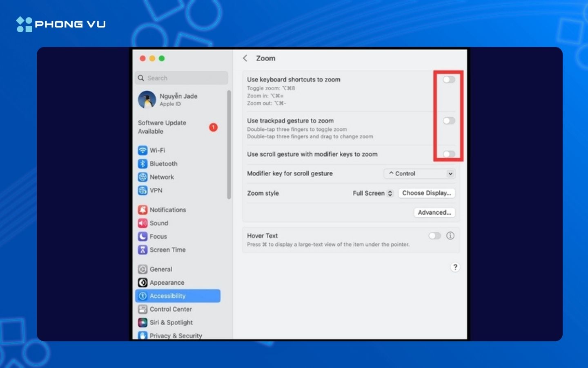Image resolution: width=588 pixels, height=368 pixels.
Task: Select the Screen Time hourglass icon
Action: coord(143,250)
